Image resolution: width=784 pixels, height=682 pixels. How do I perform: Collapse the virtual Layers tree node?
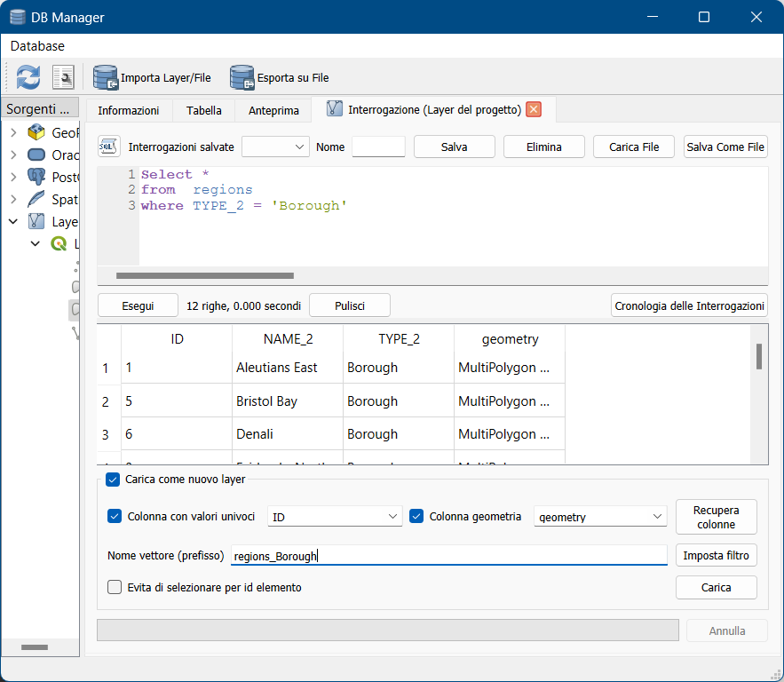13,221
